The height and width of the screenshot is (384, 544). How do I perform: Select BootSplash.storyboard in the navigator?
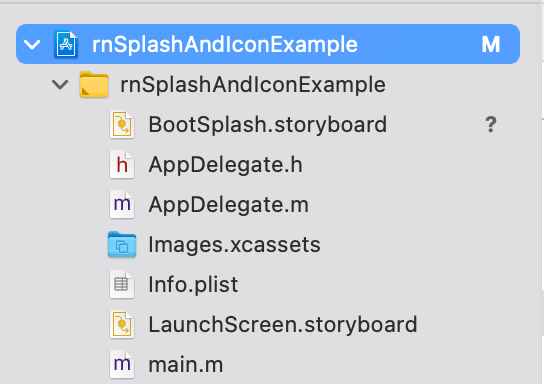267,125
